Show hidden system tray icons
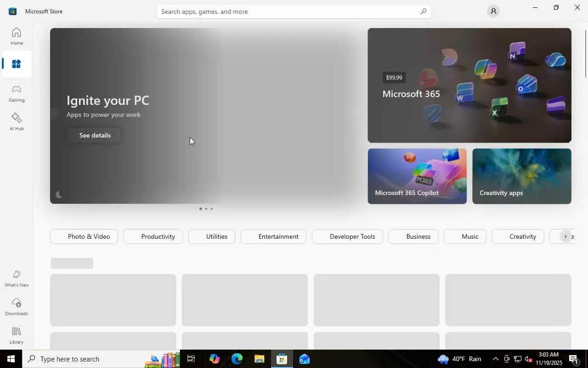The width and height of the screenshot is (588, 368). point(495,359)
